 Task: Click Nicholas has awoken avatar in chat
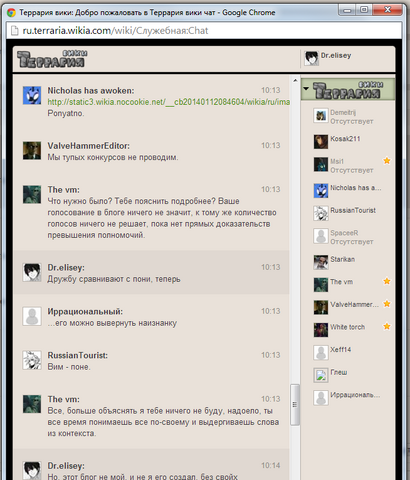[x=32, y=95]
